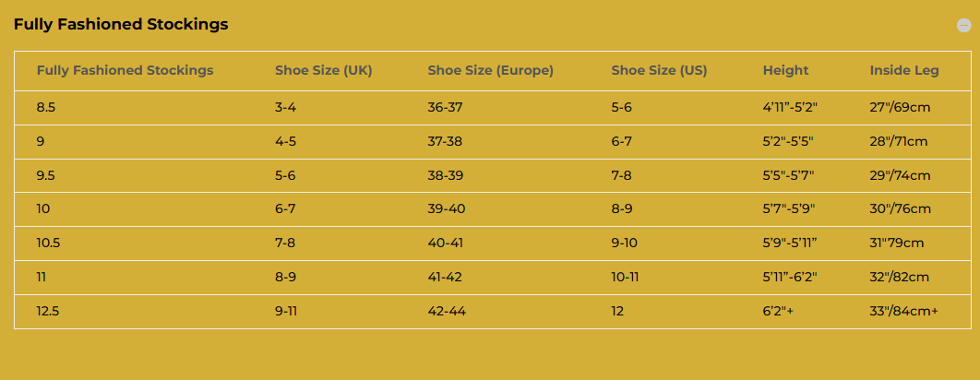
Task: Click UK shoe size 6-7 cell
Action: tap(285, 209)
